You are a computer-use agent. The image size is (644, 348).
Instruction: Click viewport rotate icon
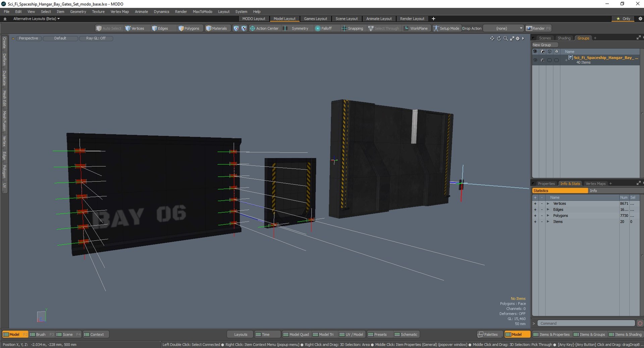[499, 39]
